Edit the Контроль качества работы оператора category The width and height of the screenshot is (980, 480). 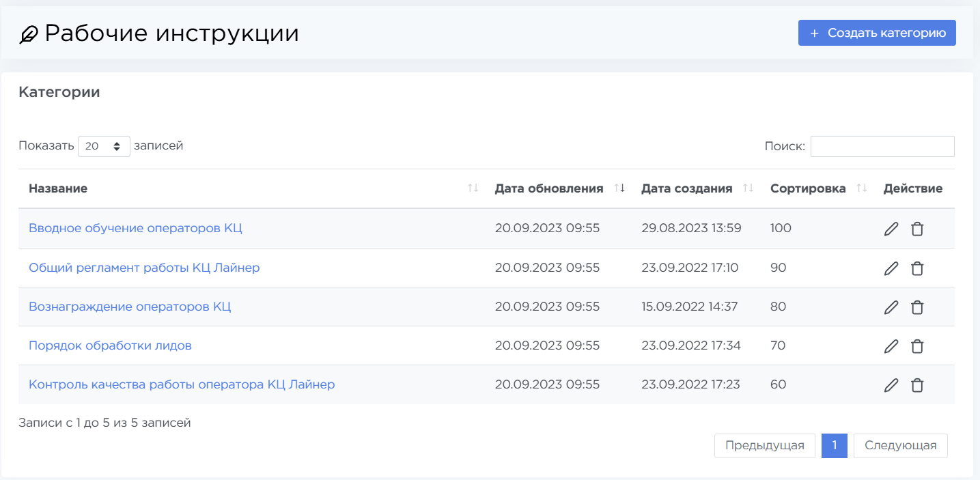[891, 385]
